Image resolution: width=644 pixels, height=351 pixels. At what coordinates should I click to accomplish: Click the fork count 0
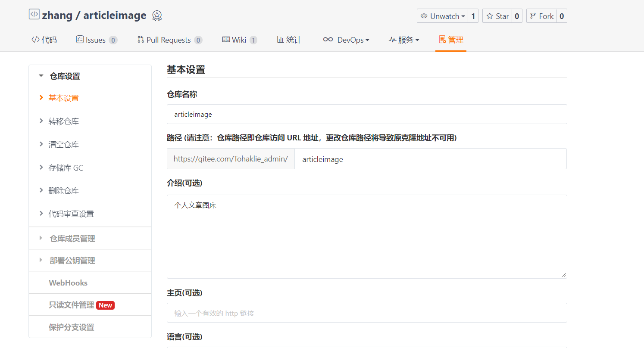click(x=562, y=16)
